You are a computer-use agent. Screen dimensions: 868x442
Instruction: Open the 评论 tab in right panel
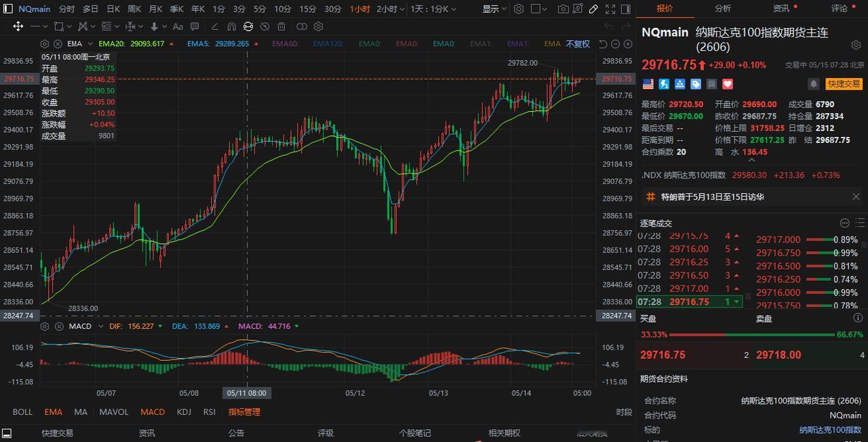(x=840, y=8)
